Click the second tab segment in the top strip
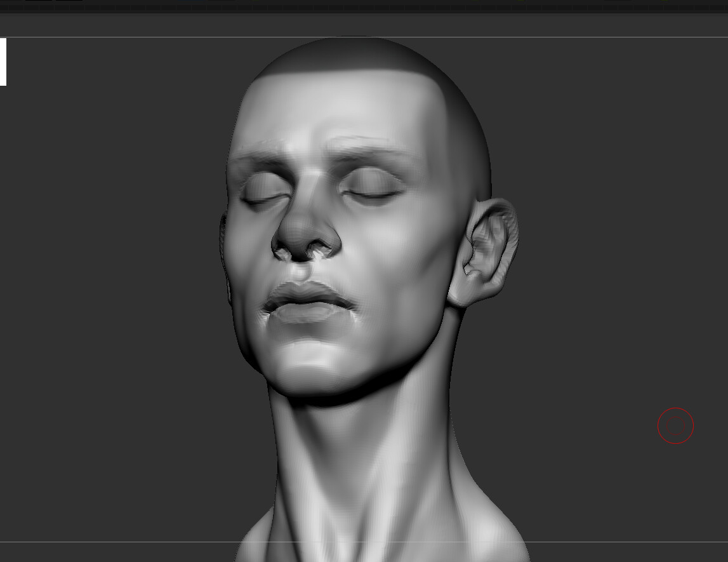The image size is (728, 562). tap(70, 3)
